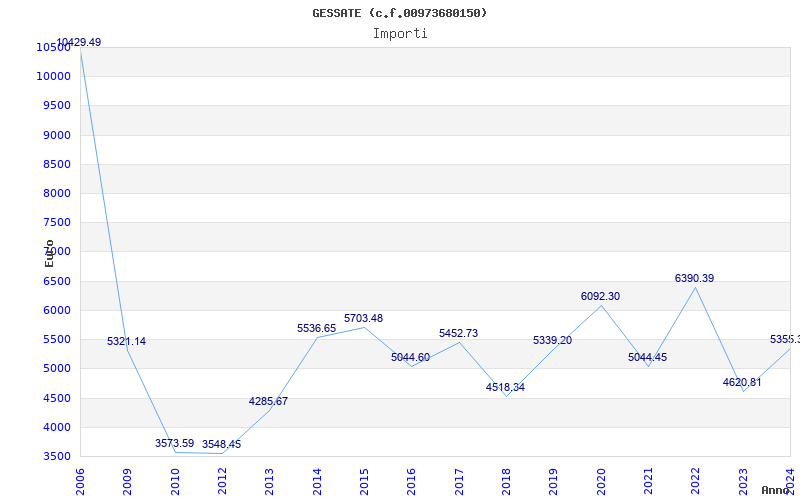Click x-axis year label 2012
The width and height of the screenshot is (800, 500).
point(222,482)
